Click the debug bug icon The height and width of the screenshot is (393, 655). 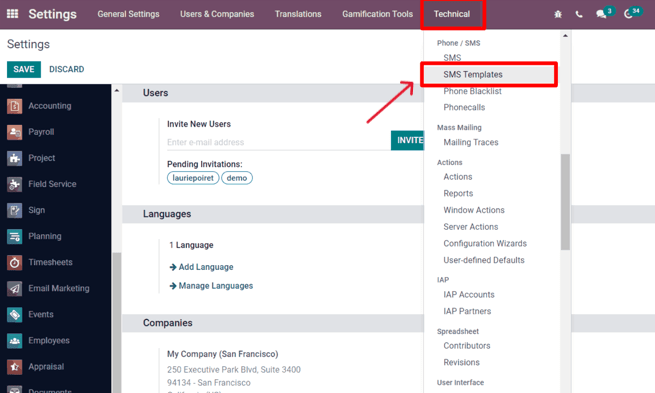pos(558,14)
